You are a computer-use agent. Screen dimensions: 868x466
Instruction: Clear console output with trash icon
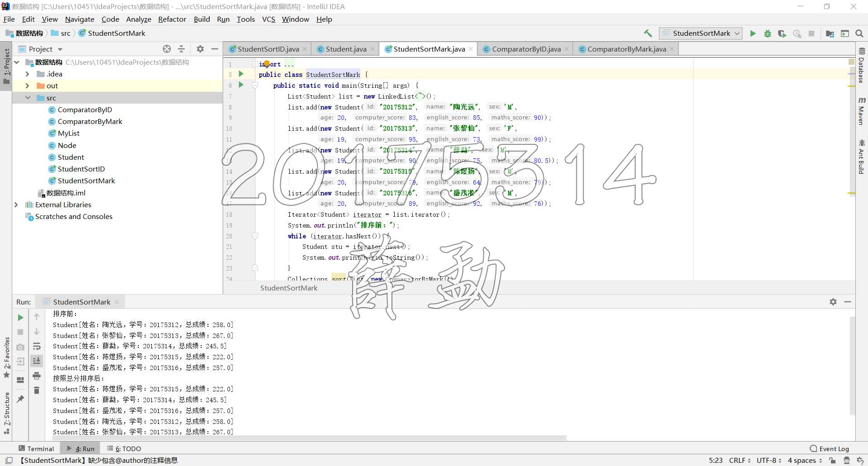[x=37, y=390]
